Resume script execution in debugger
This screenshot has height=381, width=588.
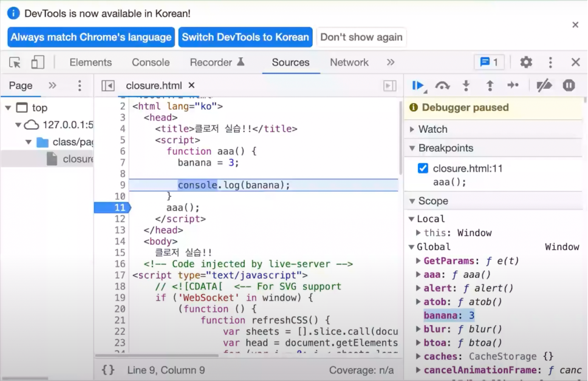point(419,86)
